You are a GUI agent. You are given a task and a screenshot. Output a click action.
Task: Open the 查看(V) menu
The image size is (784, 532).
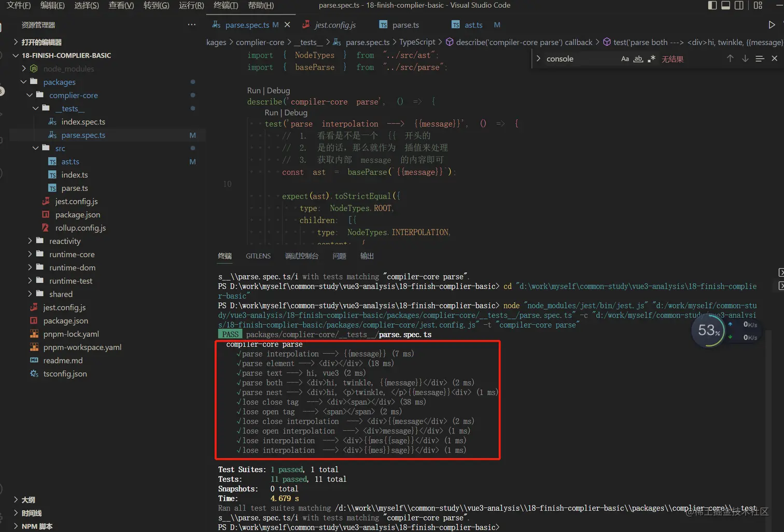pyautogui.click(x=121, y=5)
